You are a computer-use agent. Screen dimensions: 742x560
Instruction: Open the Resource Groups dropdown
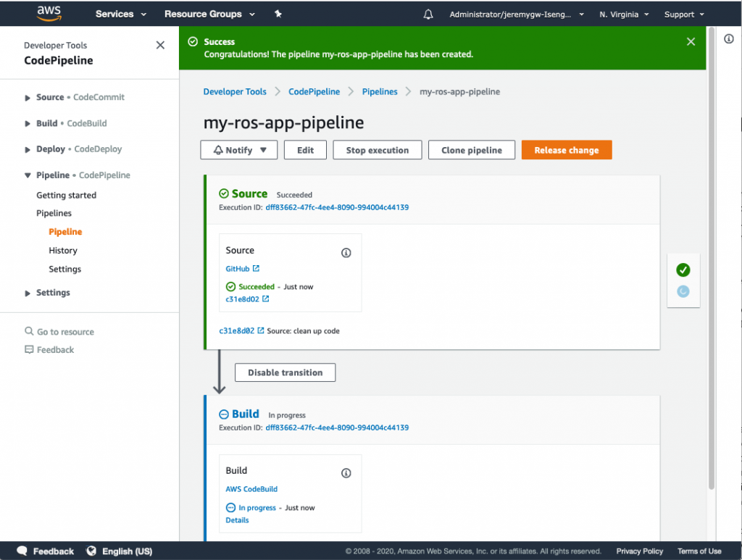coord(209,14)
